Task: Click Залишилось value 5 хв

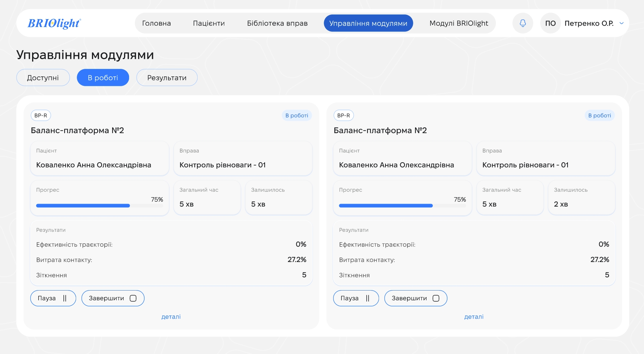Action: tap(258, 204)
